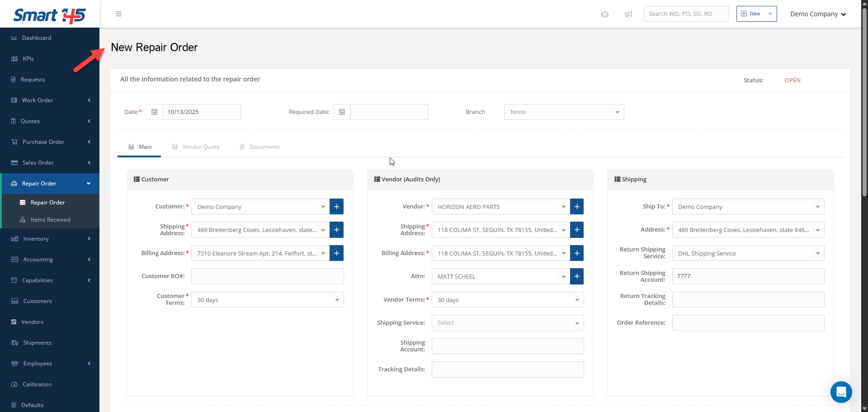The width and height of the screenshot is (868, 412).
Task: Expand the Inventory sidebar menu
Action: click(50, 239)
